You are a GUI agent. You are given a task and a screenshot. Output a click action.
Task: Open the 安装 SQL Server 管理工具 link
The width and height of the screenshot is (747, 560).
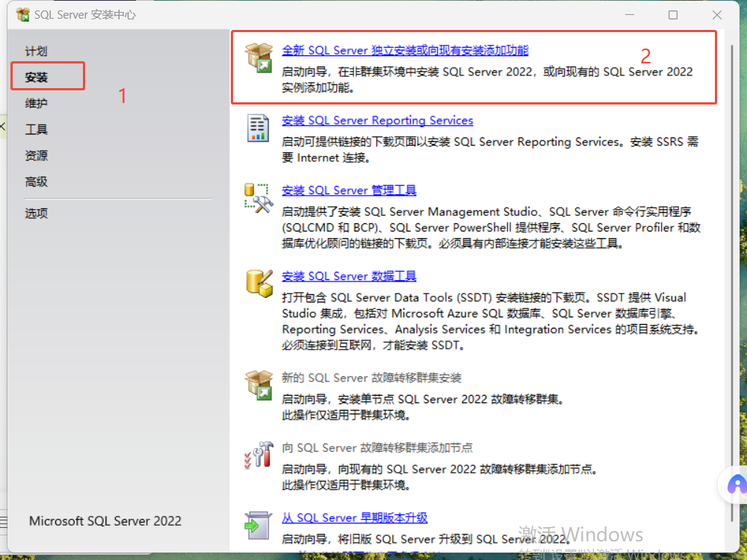point(349,190)
